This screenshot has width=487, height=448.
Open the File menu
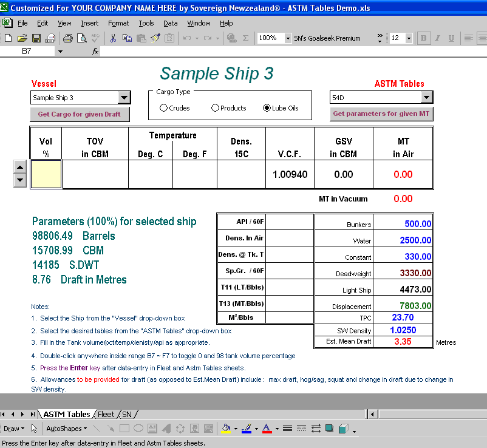coord(22,23)
